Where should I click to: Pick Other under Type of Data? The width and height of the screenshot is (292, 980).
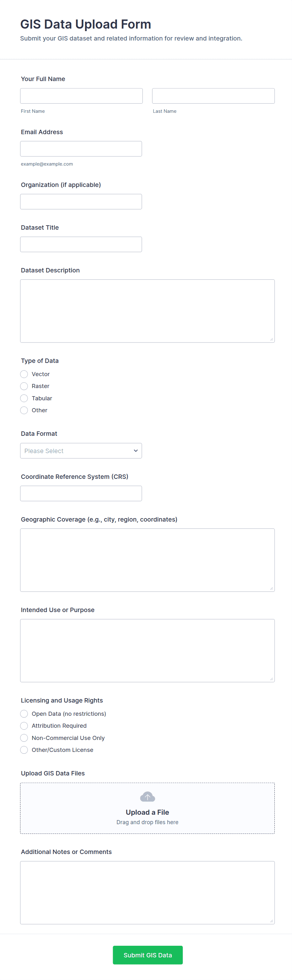point(24,410)
